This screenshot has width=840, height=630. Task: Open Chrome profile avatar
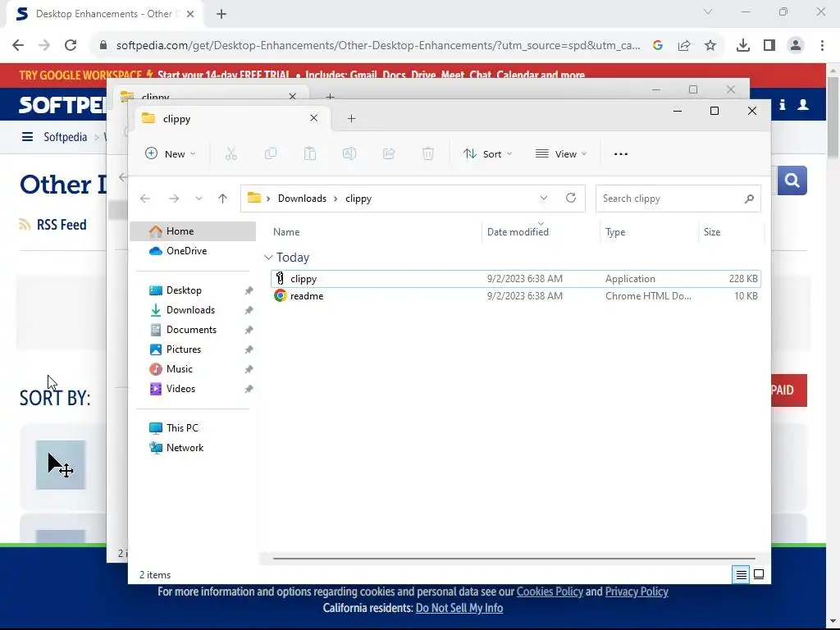tap(796, 46)
